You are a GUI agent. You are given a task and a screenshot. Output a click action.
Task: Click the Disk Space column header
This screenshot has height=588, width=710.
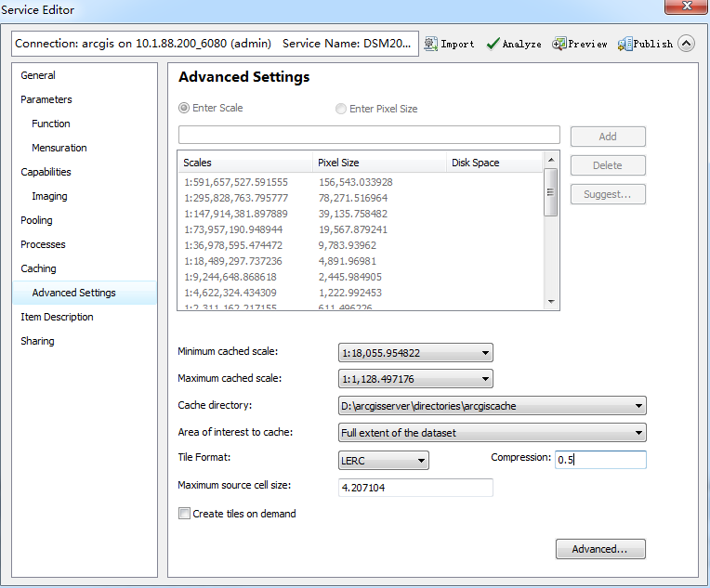pos(494,163)
